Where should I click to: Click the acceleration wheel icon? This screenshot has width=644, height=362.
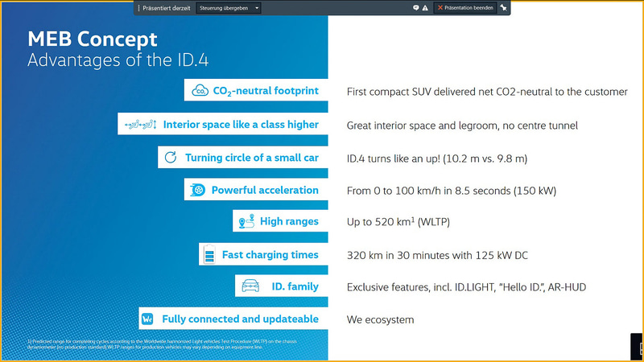click(x=197, y=190)
